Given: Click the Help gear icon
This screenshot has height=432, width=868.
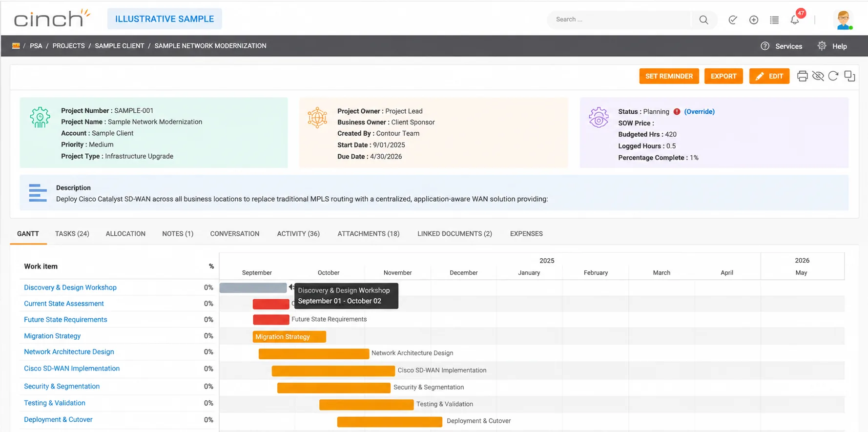Looking at the screenshot, I should (x=822, y=46).
